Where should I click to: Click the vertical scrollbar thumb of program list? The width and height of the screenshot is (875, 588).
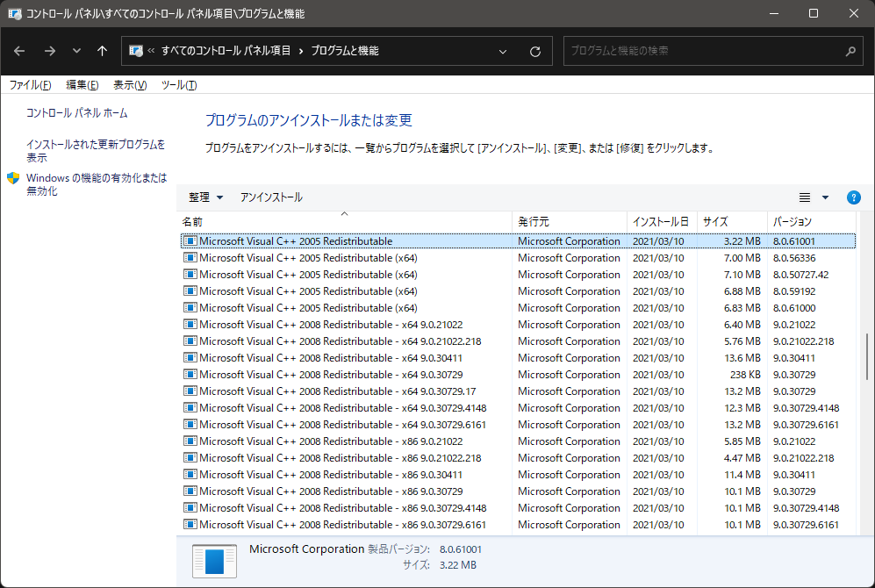tap(867, 357)
